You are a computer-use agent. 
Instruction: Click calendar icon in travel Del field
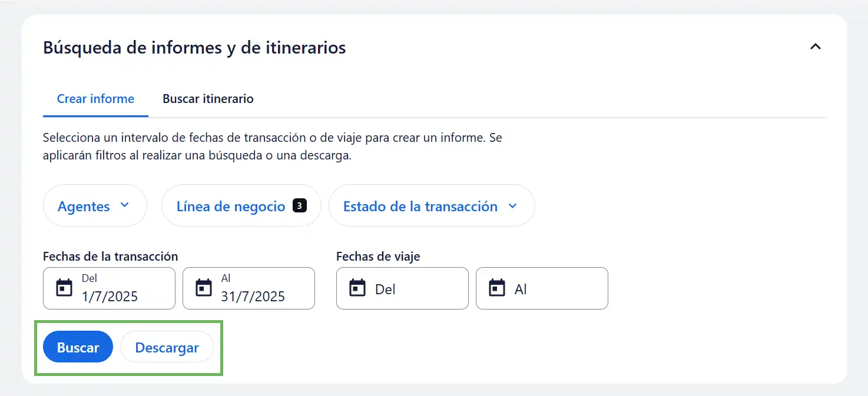(357, 288)
